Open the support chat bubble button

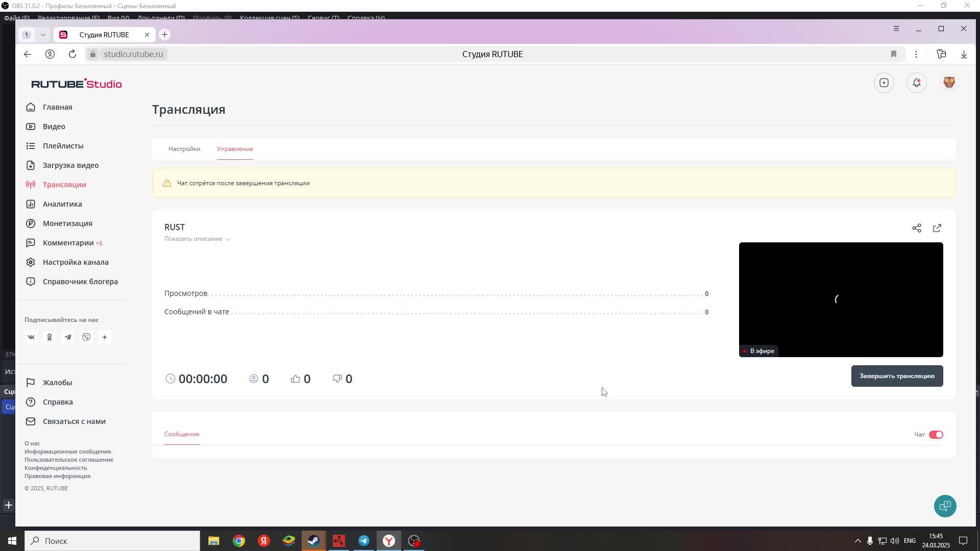[945, 506]
